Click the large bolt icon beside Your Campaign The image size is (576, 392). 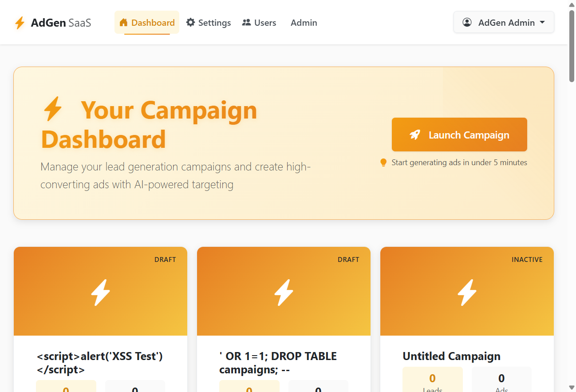53,109
